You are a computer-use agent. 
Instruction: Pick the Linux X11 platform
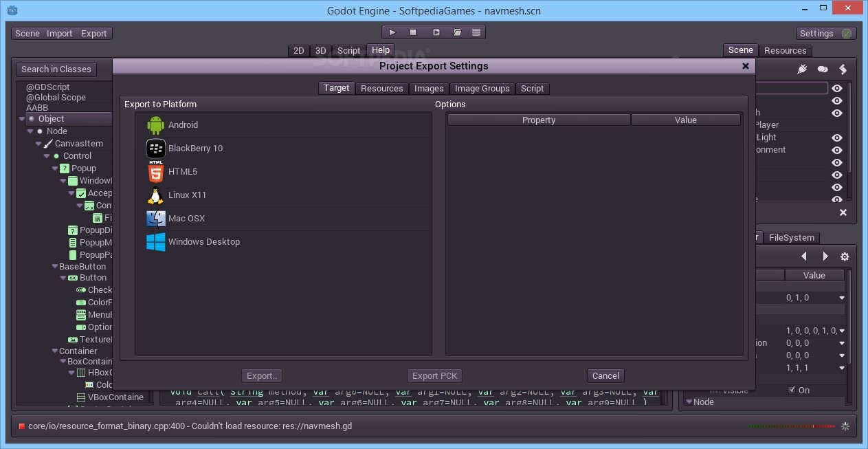pyautogui.click(x=186, y=195)
